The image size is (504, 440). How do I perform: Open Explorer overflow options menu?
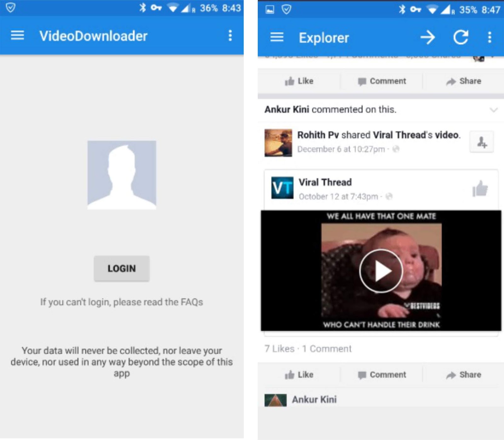(490, 37)
